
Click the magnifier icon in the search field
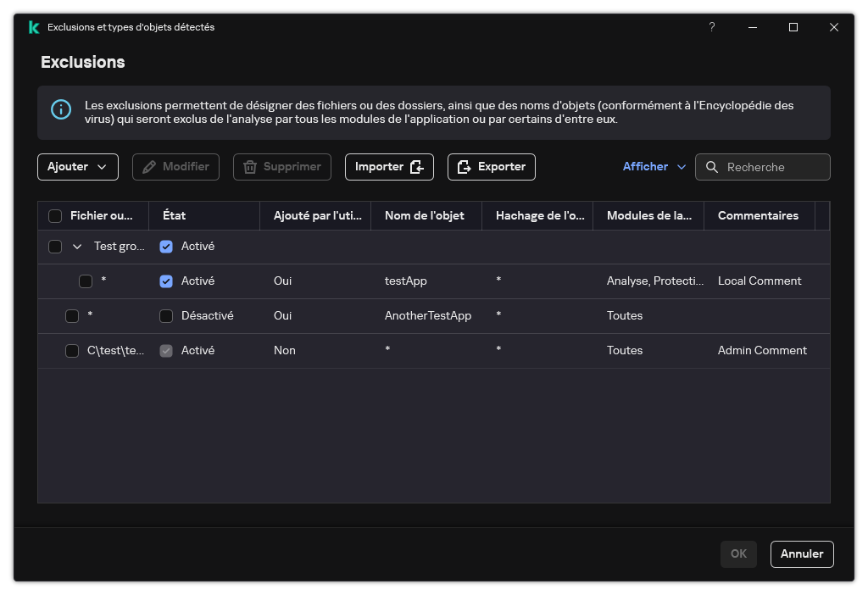pyautogui.click(x=712, y=167)
